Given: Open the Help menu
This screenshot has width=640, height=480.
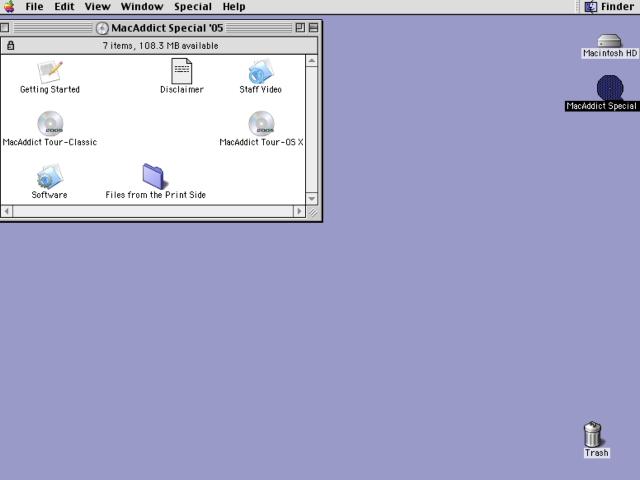Looking at the screenshot, I should tap(234, 7).
